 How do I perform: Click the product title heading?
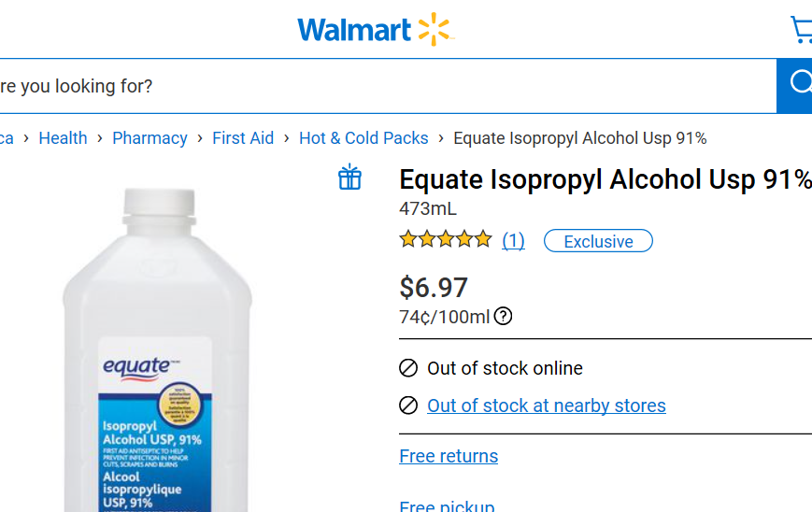pyautogui.click(x=605, y=179)
